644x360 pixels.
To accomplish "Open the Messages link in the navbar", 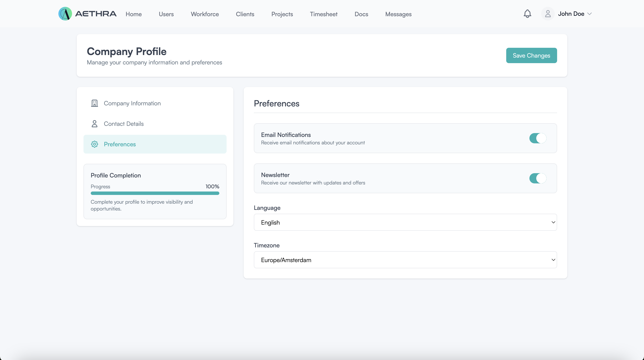I will click(398, 14).
